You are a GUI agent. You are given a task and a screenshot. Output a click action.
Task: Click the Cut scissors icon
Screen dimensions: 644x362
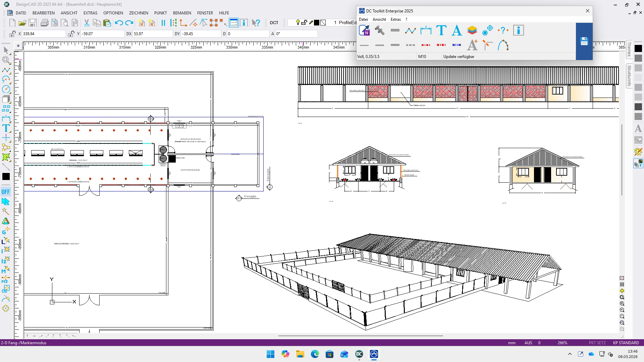click(x=87, y=23)
